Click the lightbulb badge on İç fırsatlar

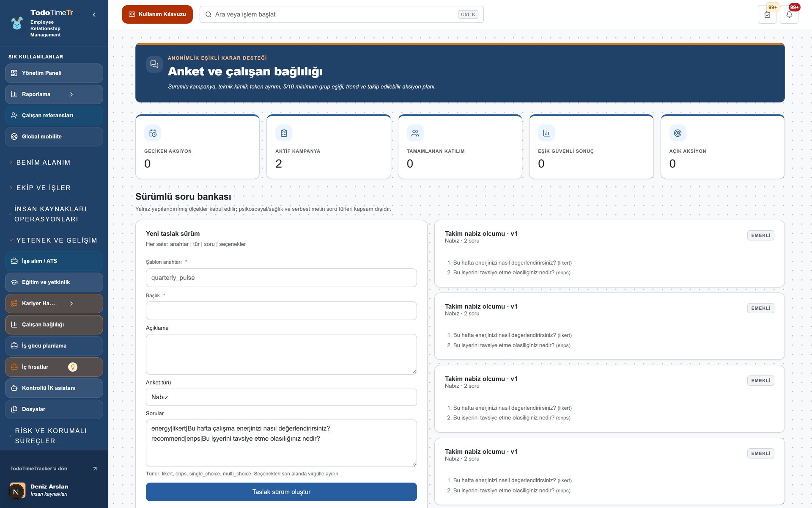pos(73,367)
